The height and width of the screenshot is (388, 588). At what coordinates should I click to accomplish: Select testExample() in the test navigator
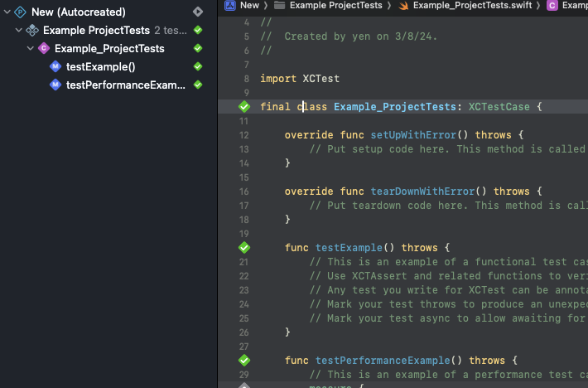click(100, 67)
